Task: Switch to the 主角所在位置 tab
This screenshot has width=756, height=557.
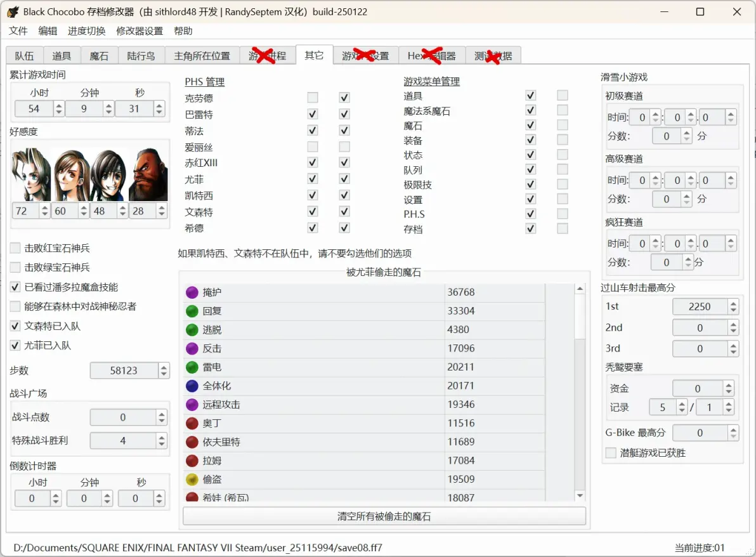Action: 202,56
